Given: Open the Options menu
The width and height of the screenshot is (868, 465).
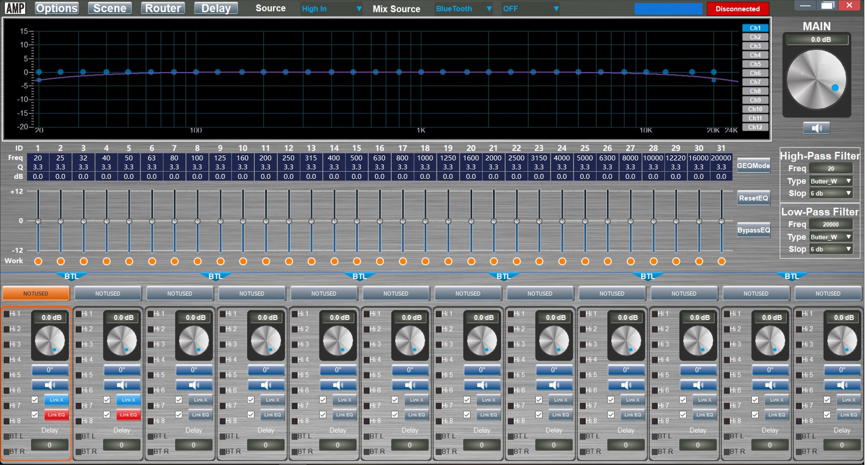Looking at the screenshot, I should click(57, 8).
